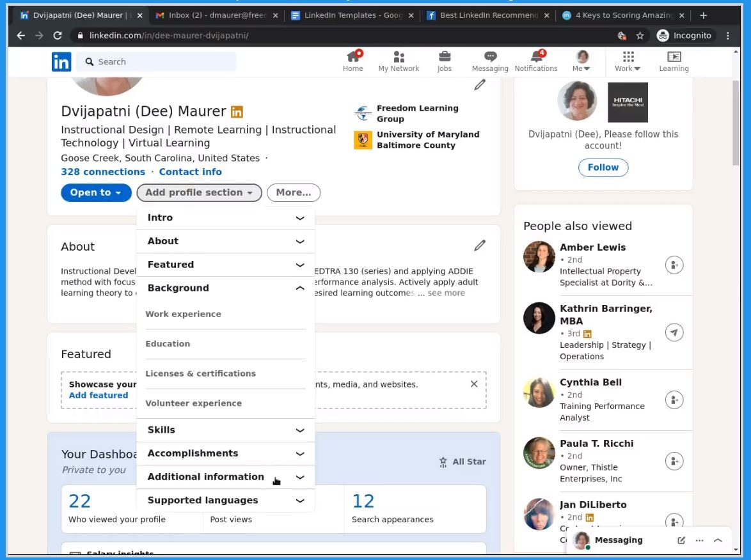Open the Work apps dropdown
751x560 pixels.
[628, 61]
